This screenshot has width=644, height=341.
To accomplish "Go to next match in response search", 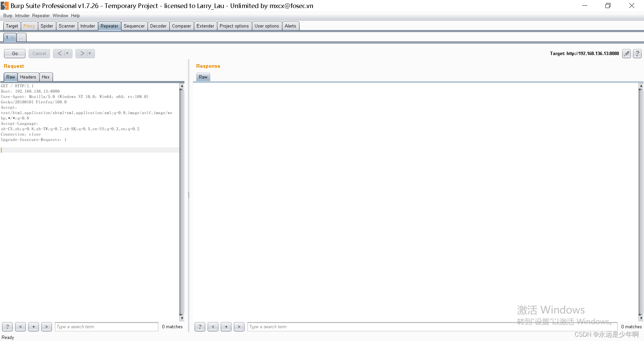I will [x=239, y=327].
